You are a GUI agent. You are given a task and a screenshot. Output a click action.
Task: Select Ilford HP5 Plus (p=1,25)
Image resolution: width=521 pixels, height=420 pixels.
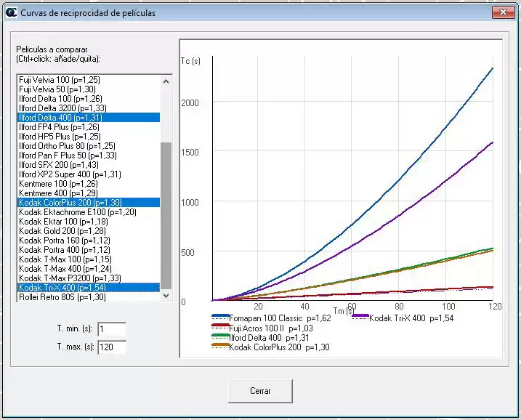tap(89, 136)
